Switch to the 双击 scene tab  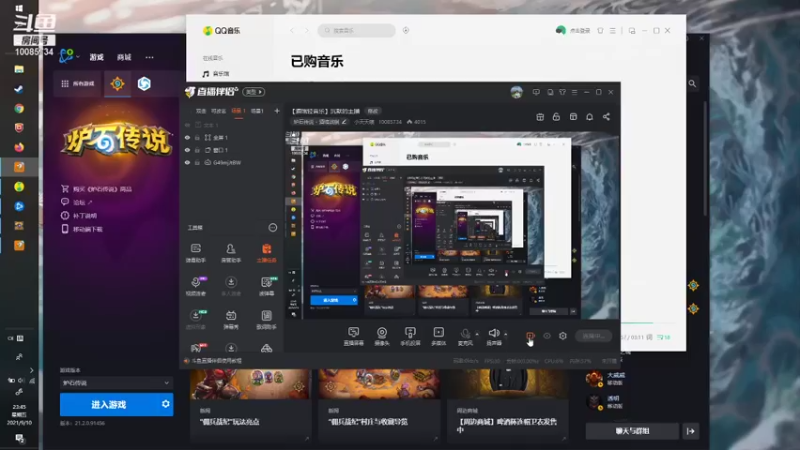pyautogui.click(x=201, y=111)
